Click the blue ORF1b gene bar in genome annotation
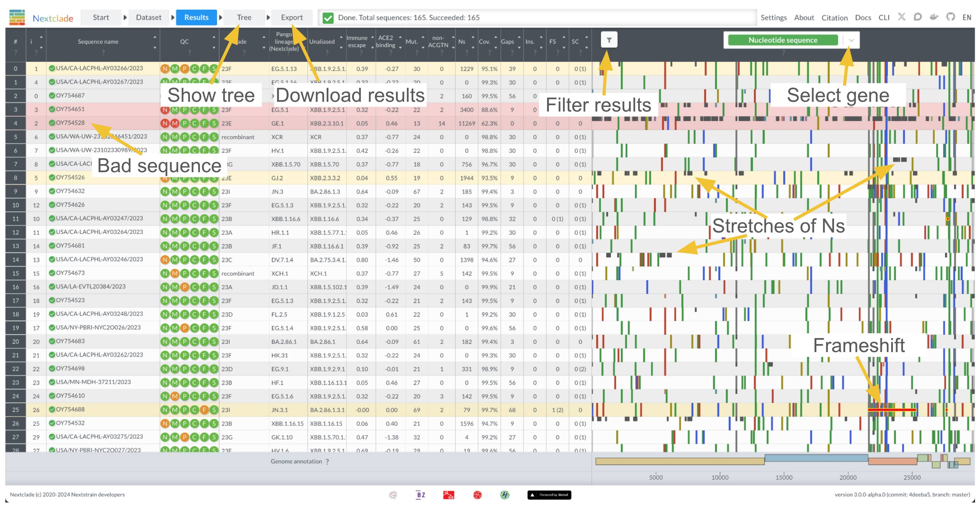The width and height of the screenshot is (980, 511). [816, 458]
